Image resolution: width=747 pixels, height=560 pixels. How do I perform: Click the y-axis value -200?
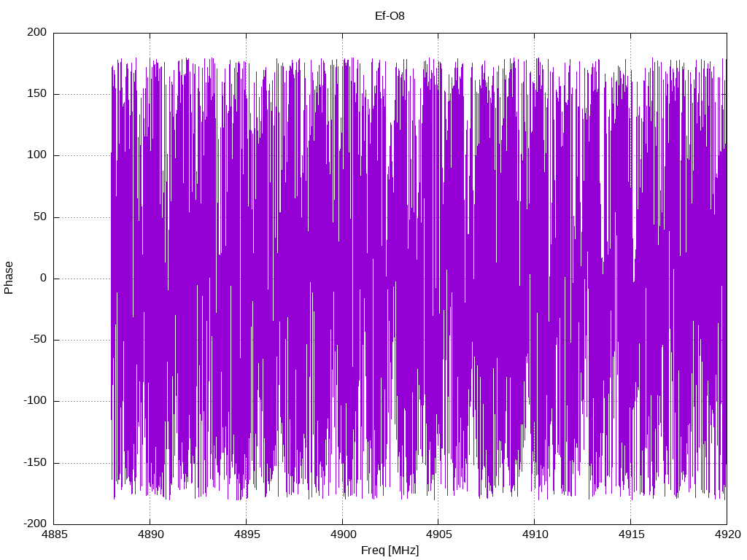tap(35, 524)
